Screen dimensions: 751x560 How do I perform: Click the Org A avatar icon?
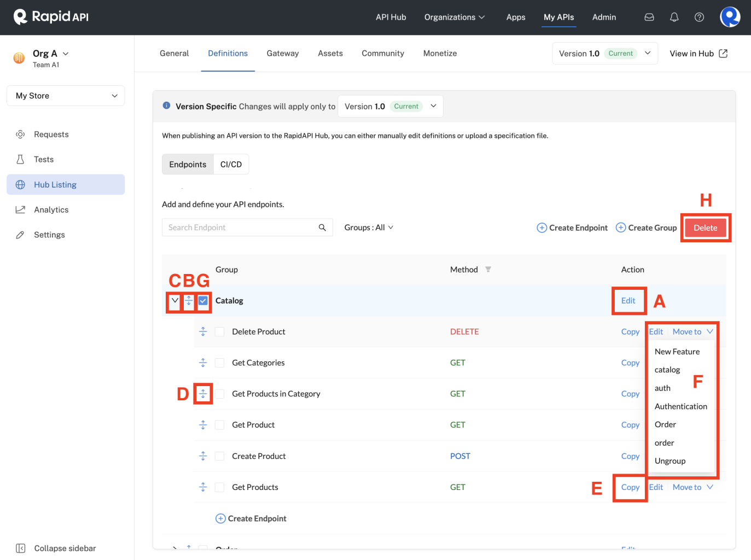pyautogui.click(x=19, y=58)
